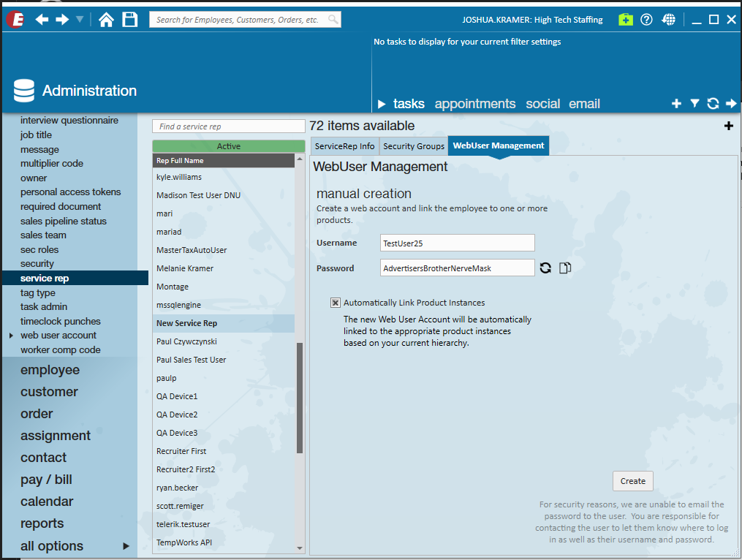
Task: Select Madison Test User DNU row
Action: click(224, 195)
